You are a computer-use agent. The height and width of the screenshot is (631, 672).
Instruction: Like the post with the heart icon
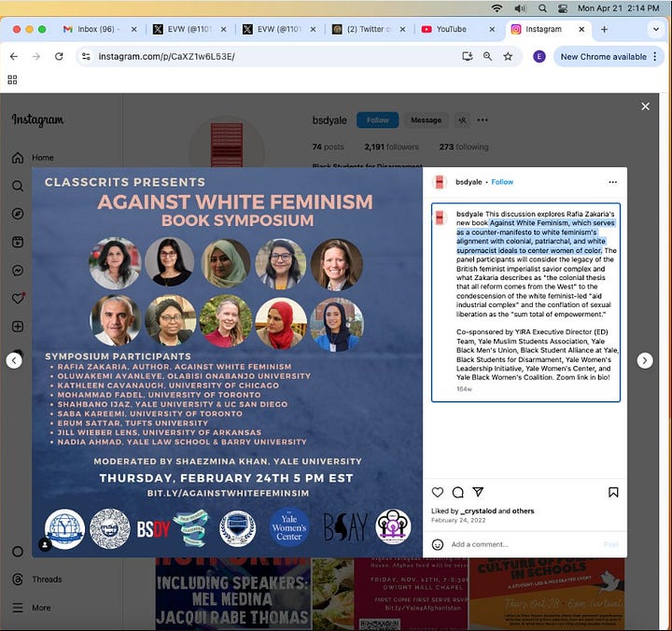pos(437,492)
